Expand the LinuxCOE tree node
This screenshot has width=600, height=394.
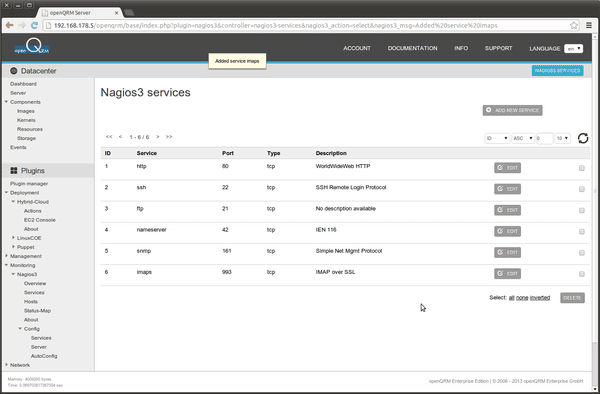coord(13,238)
